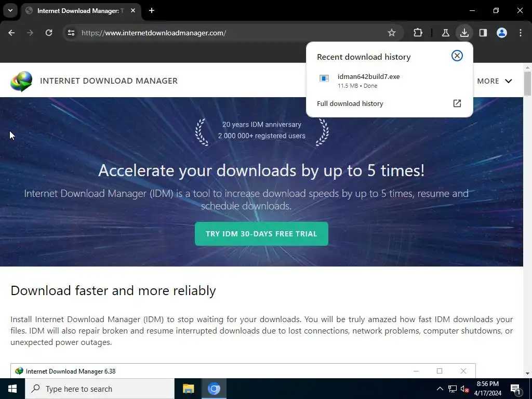
Task: Show hidden system tray icons
Action: tap(440, 389)
